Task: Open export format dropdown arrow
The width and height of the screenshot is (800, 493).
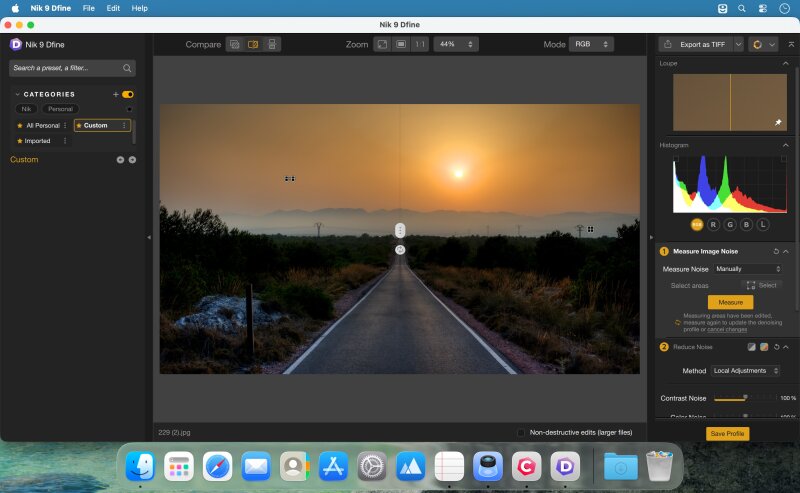Action: (738, 44)
